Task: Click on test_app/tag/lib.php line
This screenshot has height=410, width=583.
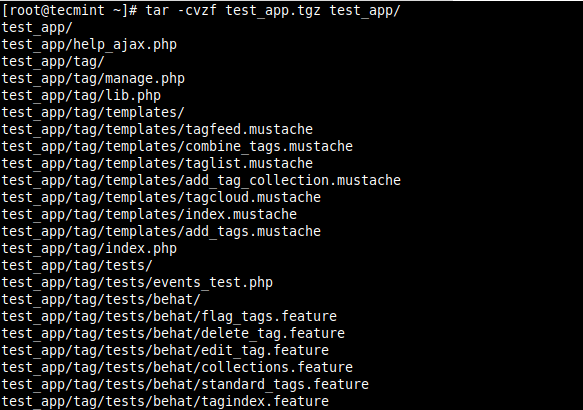Action: [81, 96]
